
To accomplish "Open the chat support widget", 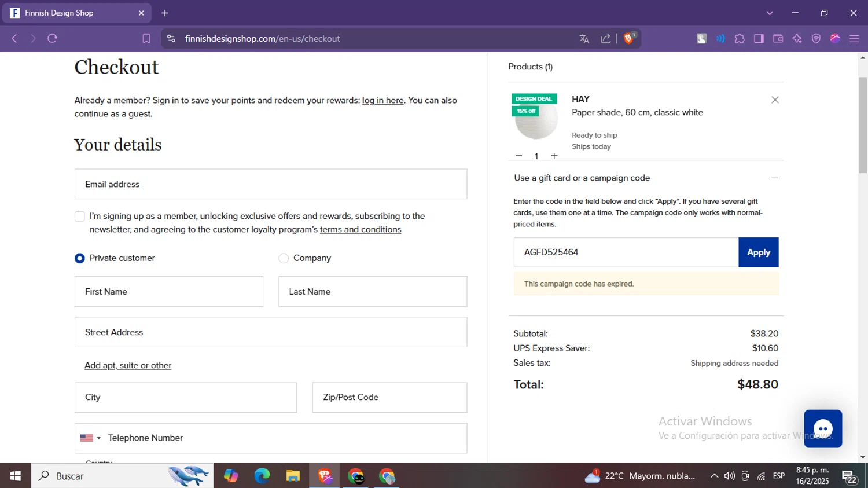I will (x=823, y=429).
